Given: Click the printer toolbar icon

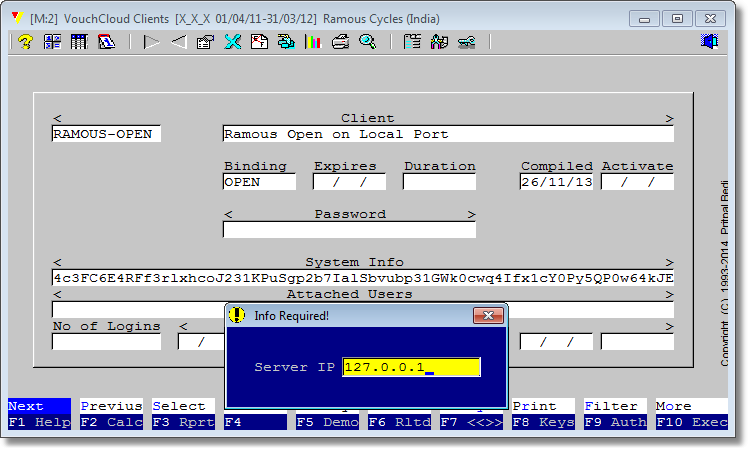Looking at the screenshot, I should pos(340,42).
